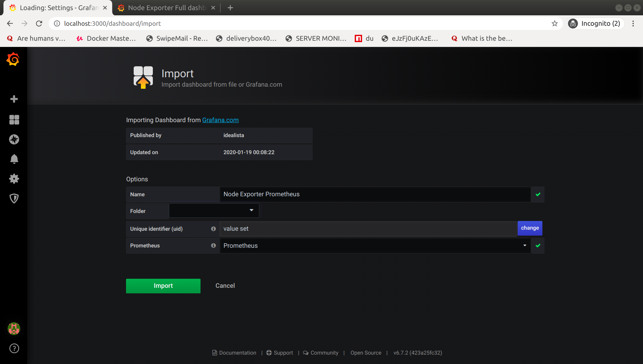This screenshot has height=364, width=643.
Task: Open the 'eJzFj0uKAzE...' bookmark
Action: pyautogui.click(x=410, y=38)
